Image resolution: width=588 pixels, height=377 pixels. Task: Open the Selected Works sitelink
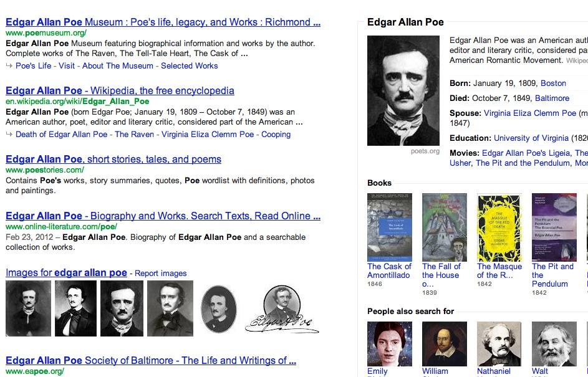point(190,65)
